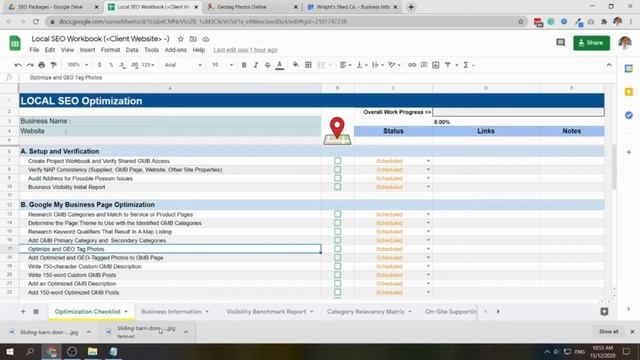Open the Arial font dropdown
This screenshot has width=640, height=360.
[x=183, y=65]
